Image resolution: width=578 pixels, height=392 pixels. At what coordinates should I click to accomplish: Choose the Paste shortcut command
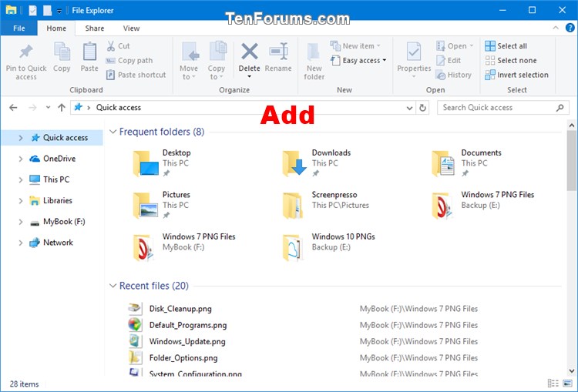pos(136,75)
